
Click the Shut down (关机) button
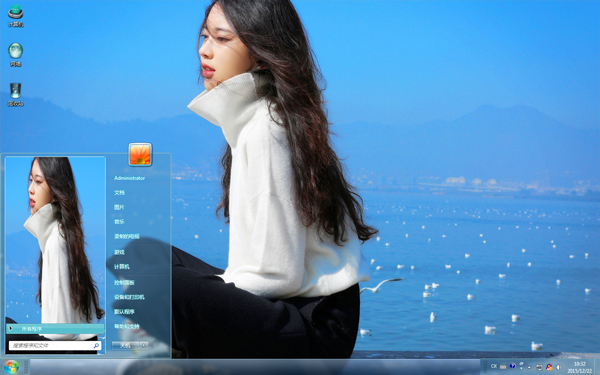[x=125, y=346]
